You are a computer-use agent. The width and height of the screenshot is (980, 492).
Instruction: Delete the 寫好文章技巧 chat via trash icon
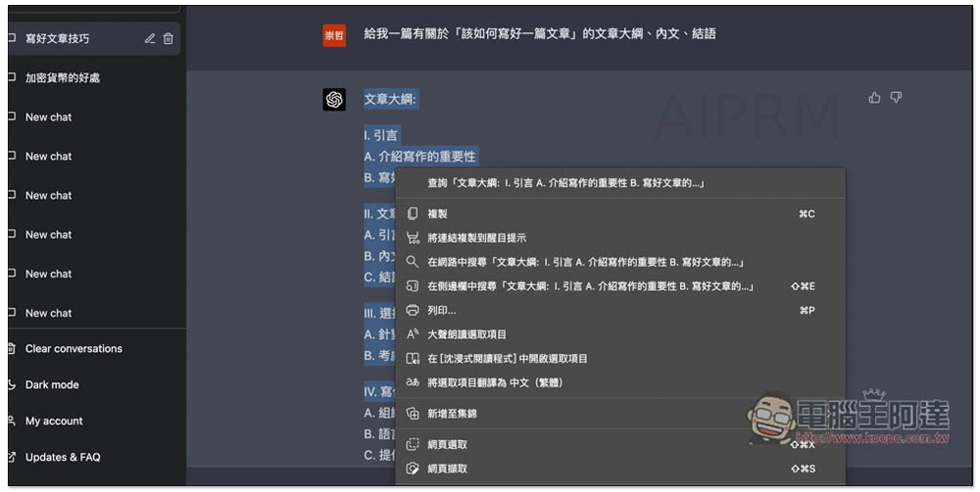pos(169,38)
